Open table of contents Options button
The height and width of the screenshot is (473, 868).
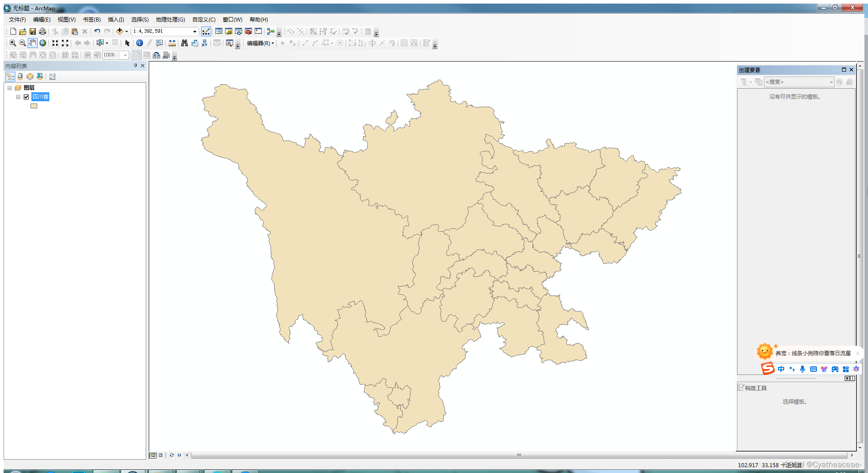tap(52, 77)
